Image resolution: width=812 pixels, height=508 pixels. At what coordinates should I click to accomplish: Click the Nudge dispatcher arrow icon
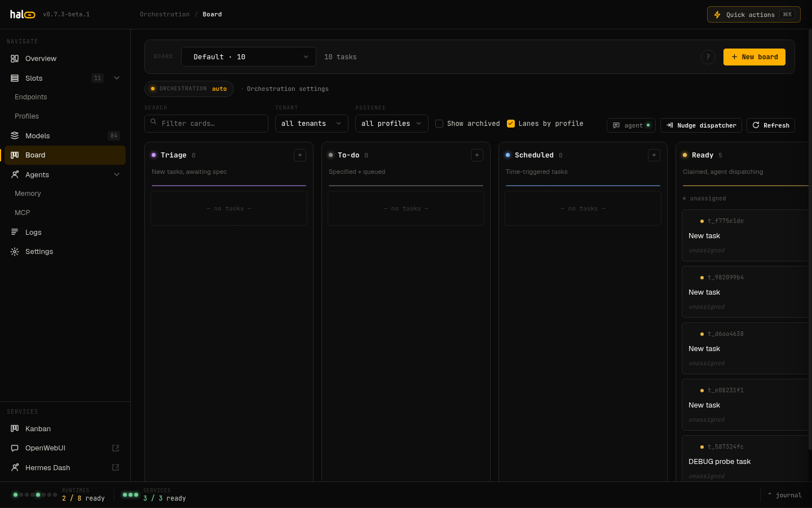pos(670,125)
